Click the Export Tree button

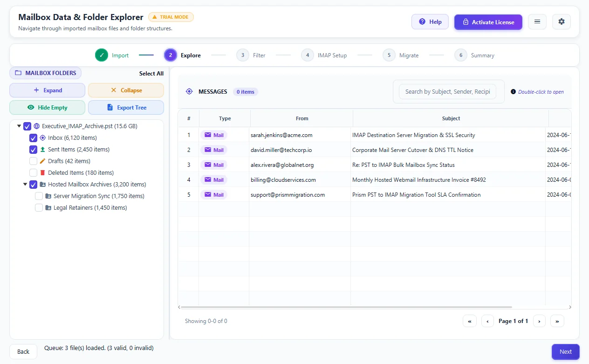(x=126, y=107)
